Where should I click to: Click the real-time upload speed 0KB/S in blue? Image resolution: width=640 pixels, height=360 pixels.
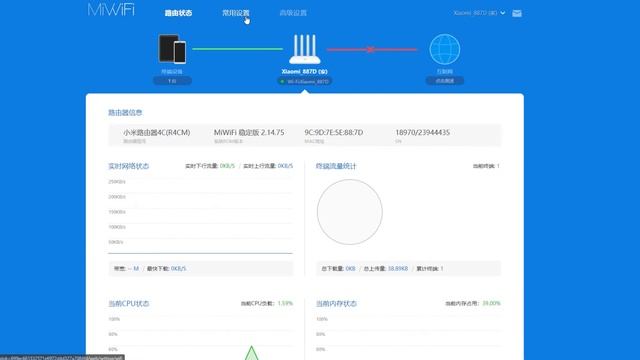pos(285,166)
